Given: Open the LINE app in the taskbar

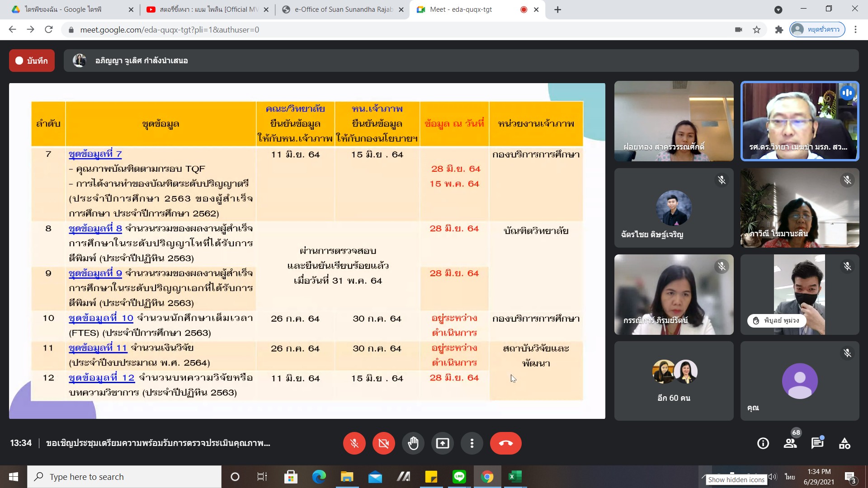Looking at the screenshot, I should point(459,477).
